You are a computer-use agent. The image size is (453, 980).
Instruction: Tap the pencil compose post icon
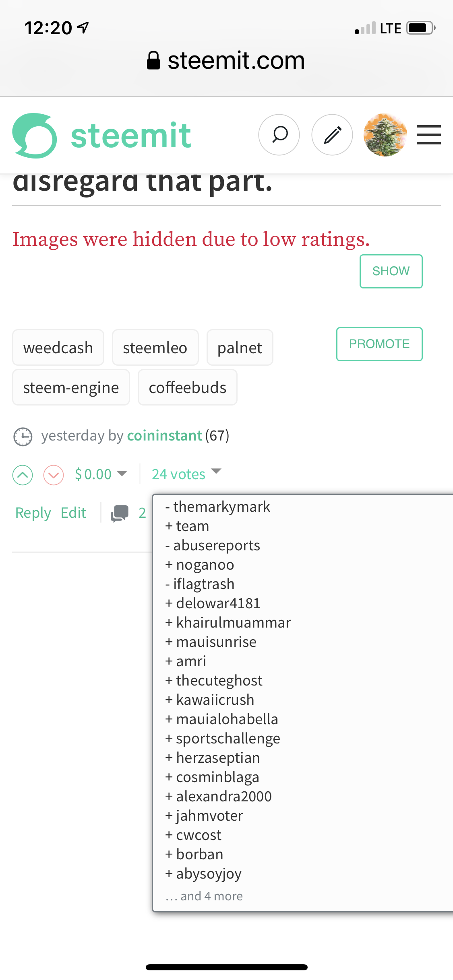[332, 135]
